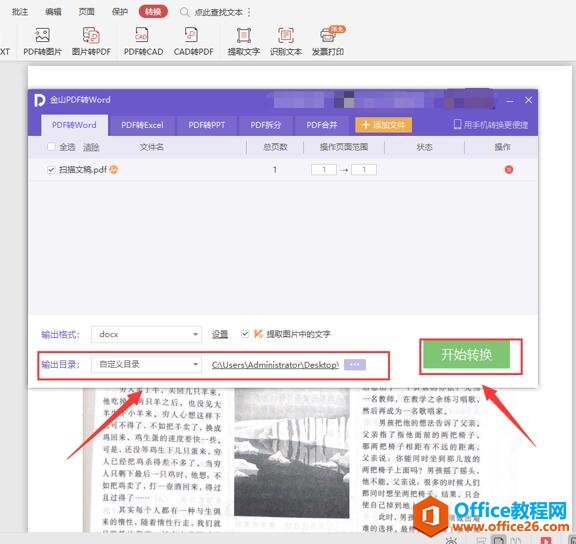Open the 页面 menu
The width and height of the screenshot is (576, 544).
86,12
